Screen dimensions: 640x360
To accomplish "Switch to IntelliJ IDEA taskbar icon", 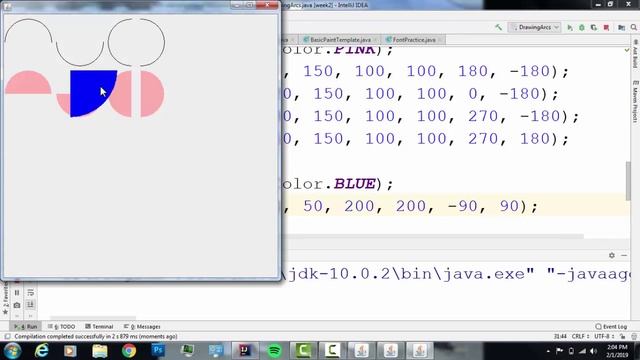I will pos(244,351).
